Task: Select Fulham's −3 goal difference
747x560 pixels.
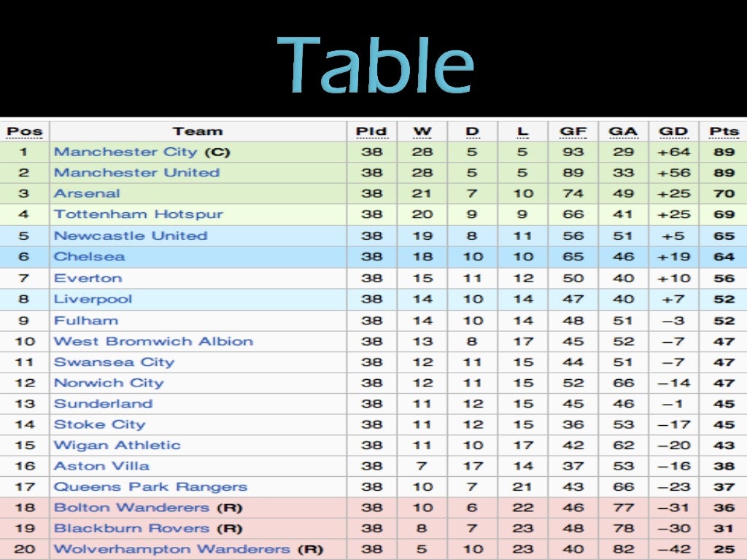Action: tap(673, 321)
